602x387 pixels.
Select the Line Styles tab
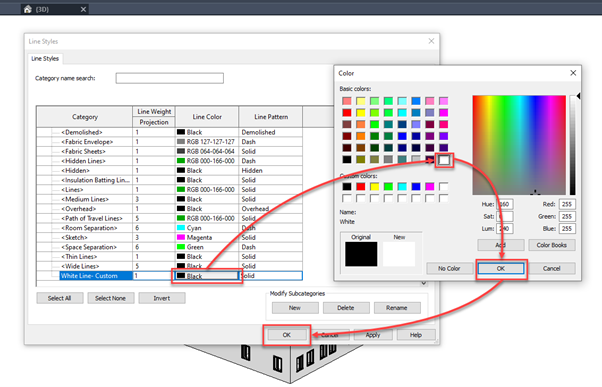[45, 59]
